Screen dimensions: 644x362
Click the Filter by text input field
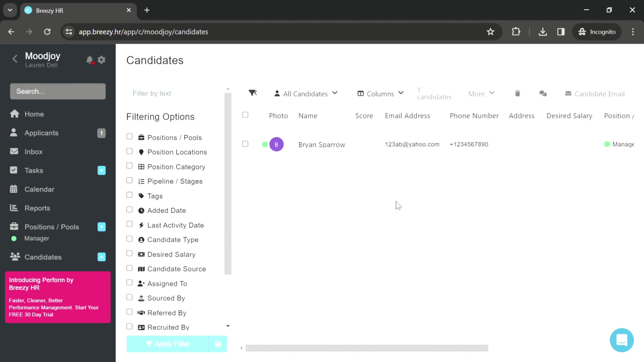[x=176, y=93]
